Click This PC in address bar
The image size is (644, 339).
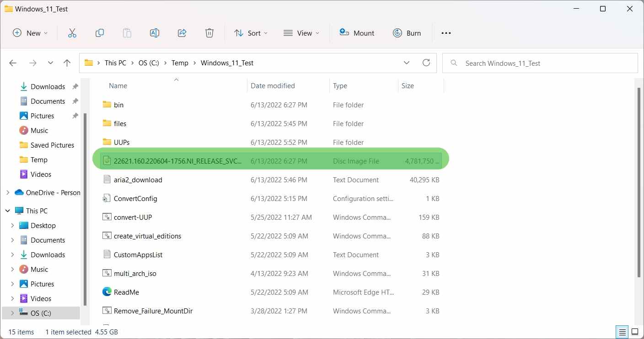pyautogui.click(x=115, y=63)
